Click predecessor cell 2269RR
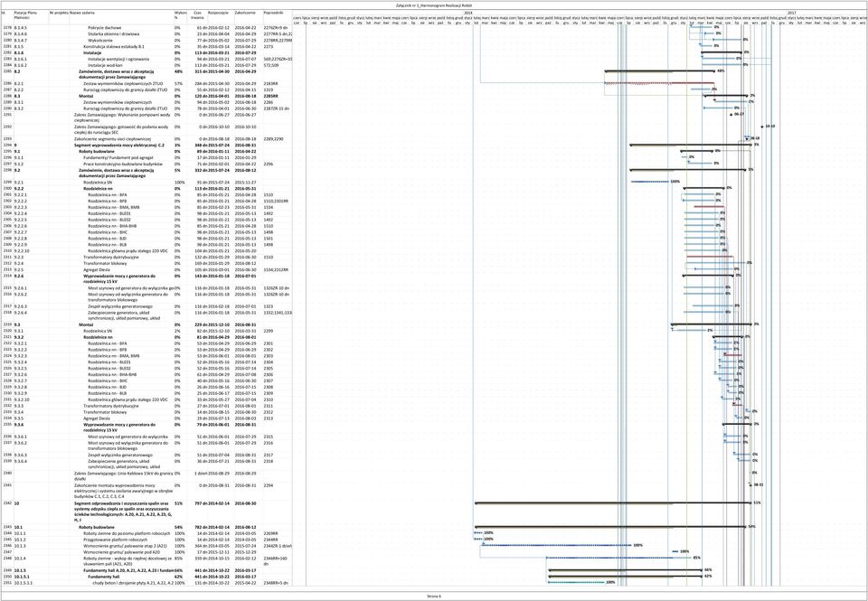 pos(271,533)
